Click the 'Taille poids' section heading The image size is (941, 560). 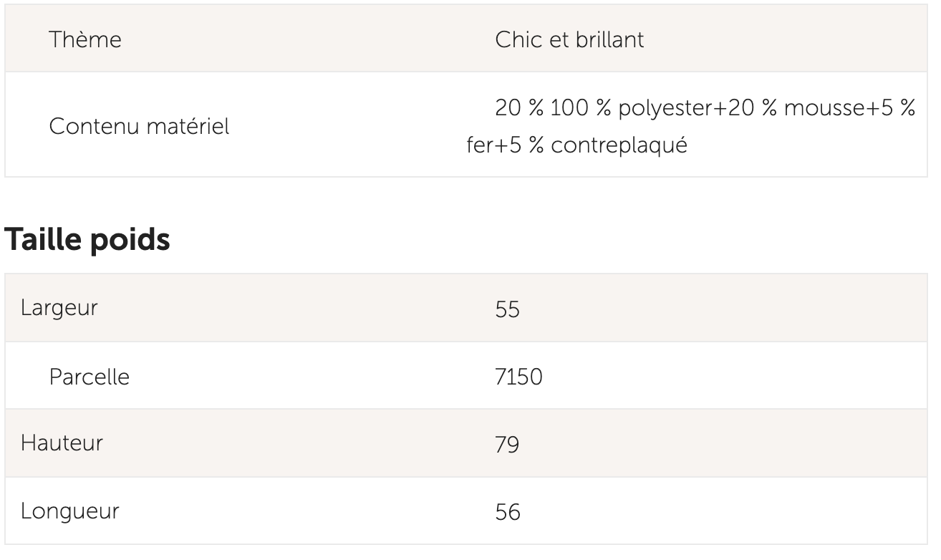(87, 240)
